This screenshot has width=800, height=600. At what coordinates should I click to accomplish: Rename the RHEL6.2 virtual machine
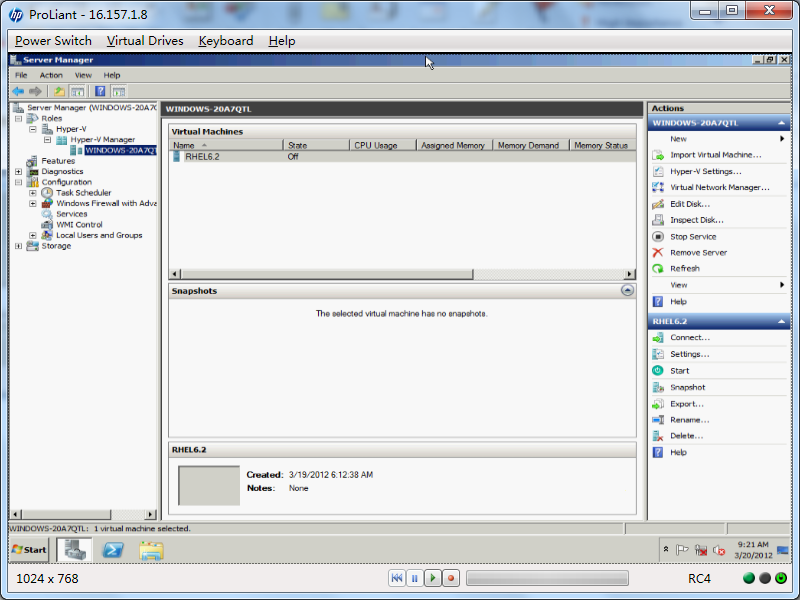(689, 420)
